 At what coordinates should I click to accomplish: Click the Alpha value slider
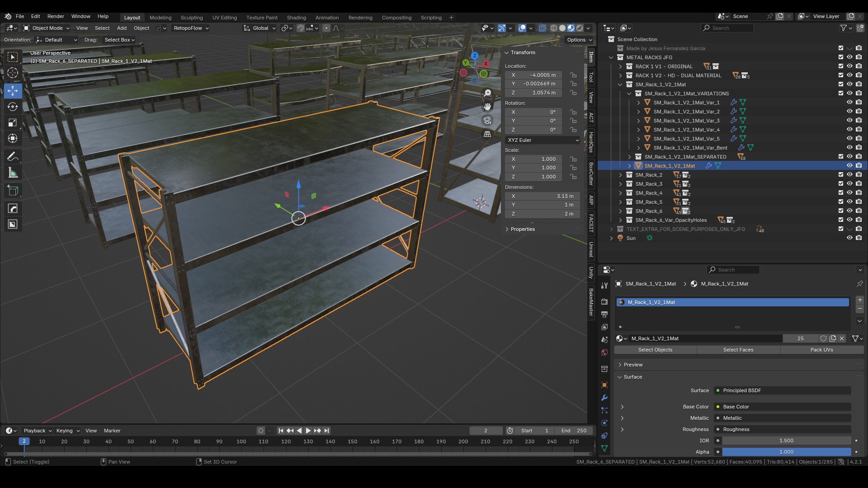[x=786, y=452]
